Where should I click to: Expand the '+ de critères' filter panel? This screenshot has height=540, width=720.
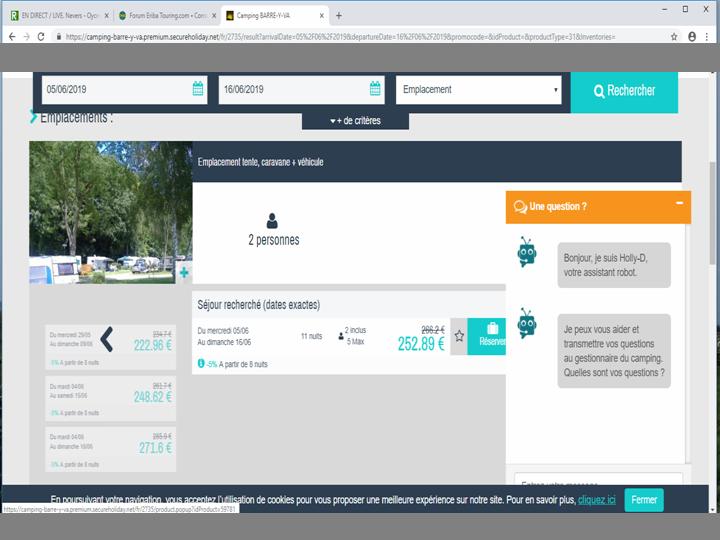click(x=355, y=120)
